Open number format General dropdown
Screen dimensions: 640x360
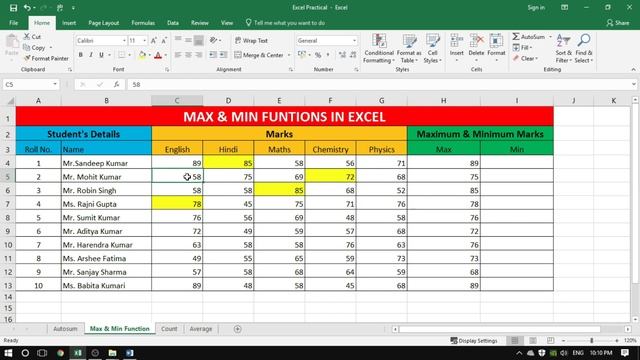(x=354, y=41)
